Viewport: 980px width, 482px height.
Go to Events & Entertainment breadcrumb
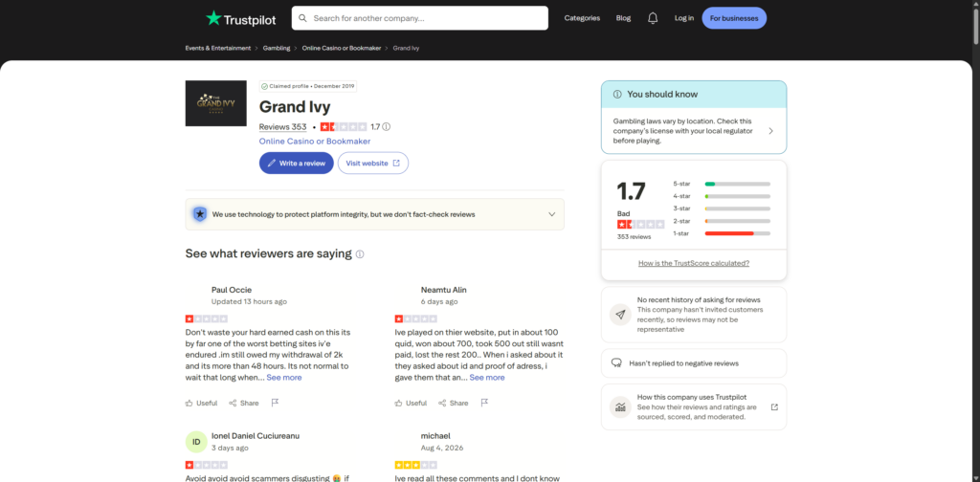[x=218, y=48]
